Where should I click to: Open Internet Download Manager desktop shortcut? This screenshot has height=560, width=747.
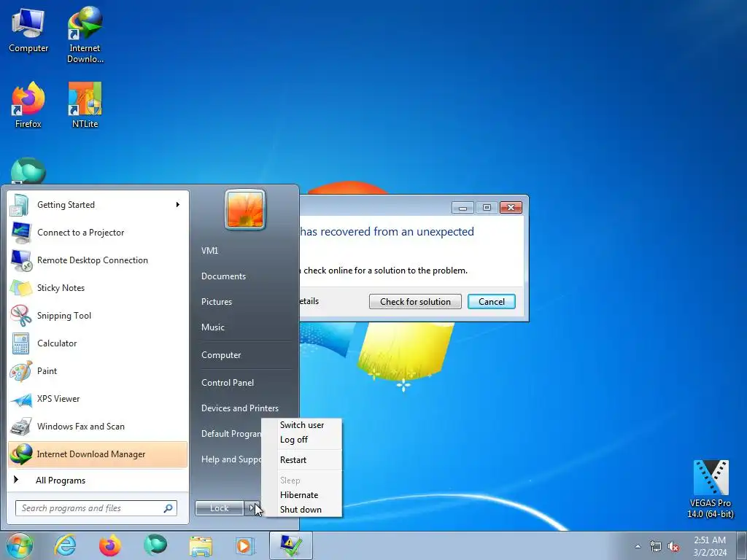click(x=85, y=34)
